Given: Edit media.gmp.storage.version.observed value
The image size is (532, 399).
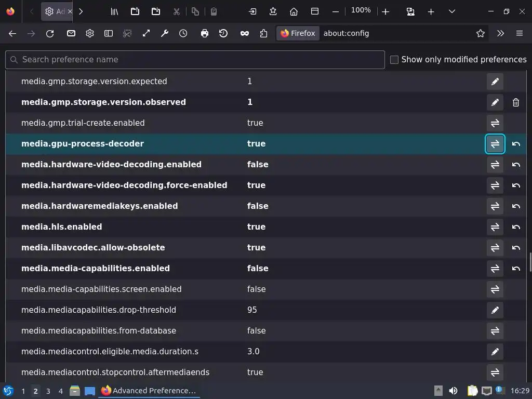Looking at the screenshot, I should tap(495, 102).
